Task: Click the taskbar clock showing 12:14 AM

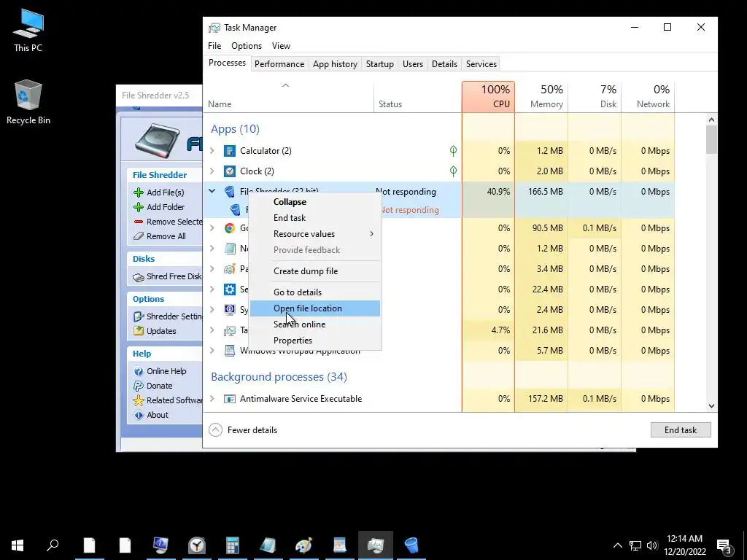Action: click(x=684, y=545)
